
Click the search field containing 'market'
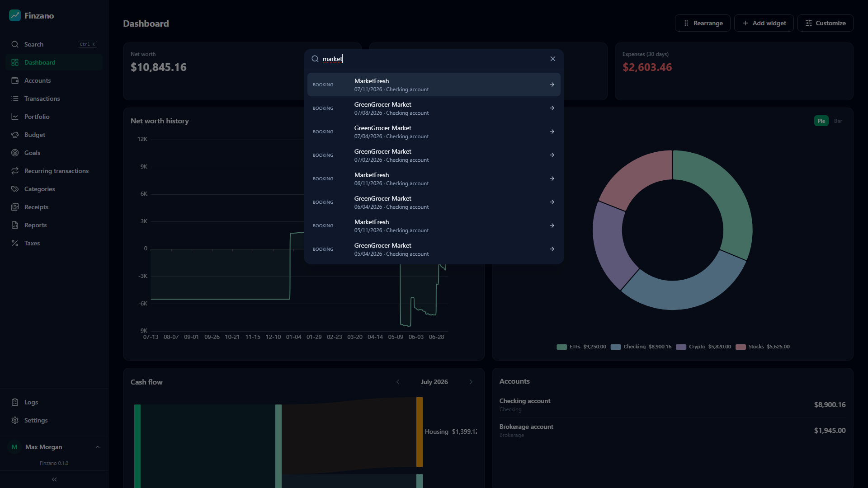click(433, 59)
